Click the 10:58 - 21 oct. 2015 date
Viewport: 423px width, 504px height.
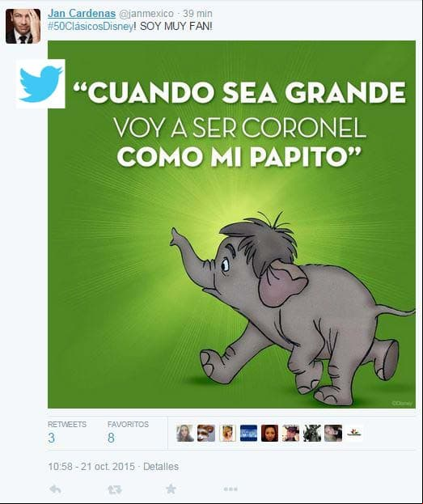[x=91, y=467]
